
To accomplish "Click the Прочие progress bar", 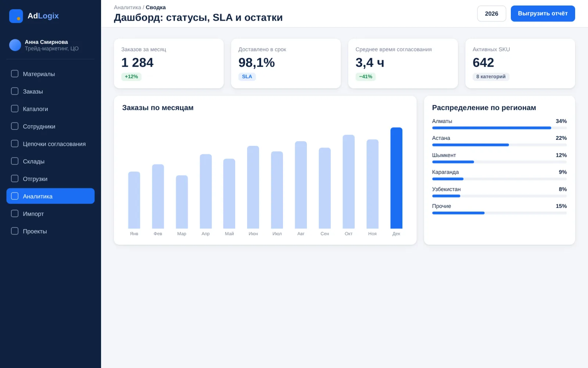I will (x=499, y=213).
